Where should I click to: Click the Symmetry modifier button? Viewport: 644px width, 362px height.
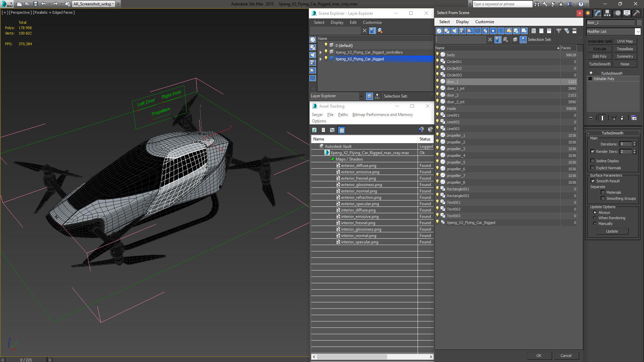(x=625, y=56)
